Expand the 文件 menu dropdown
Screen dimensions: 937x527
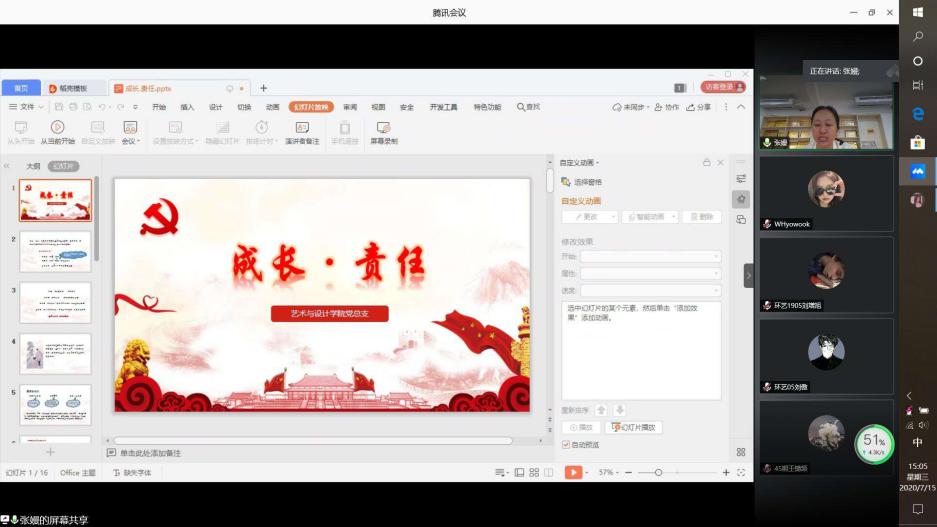coord(27,107)
